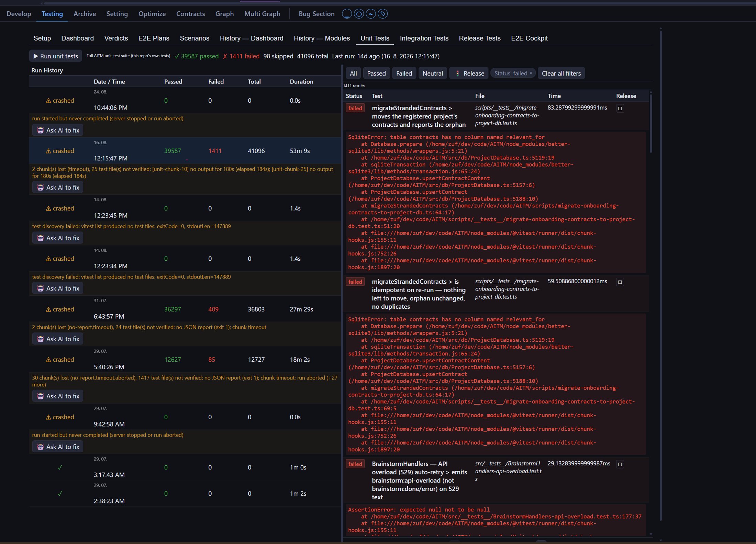Click the warning crashed status of 5:40:26 PM run
Viewport: 756px width, 544px height.
(x=60, y=360)
